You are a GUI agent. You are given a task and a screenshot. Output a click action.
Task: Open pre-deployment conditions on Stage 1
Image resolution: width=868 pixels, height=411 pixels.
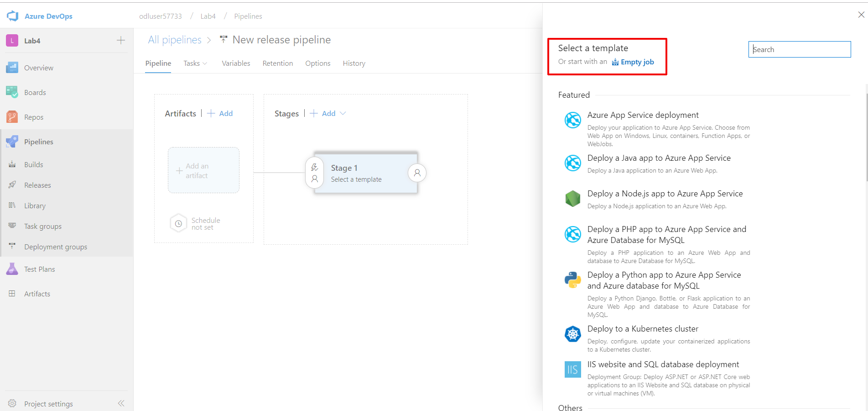[x=315, y=173]
